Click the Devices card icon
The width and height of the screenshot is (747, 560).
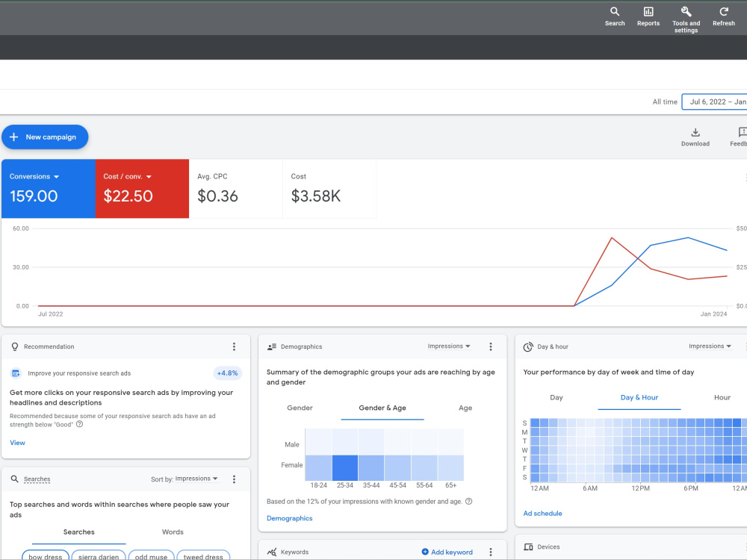pos(528,547)
